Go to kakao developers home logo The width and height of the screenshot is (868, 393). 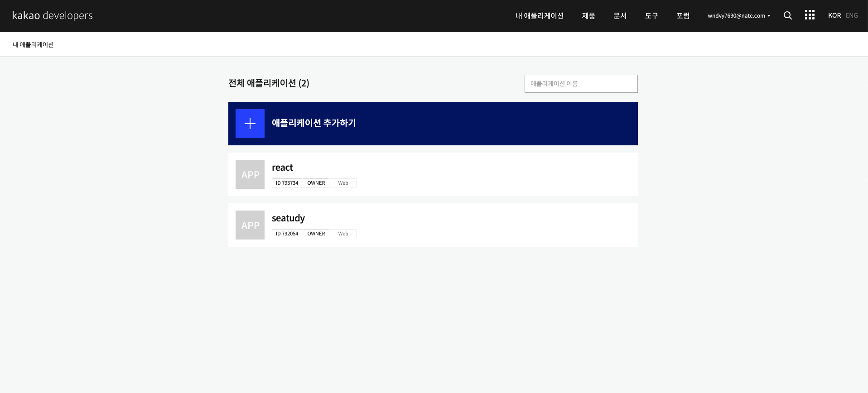tap(53, 15)
